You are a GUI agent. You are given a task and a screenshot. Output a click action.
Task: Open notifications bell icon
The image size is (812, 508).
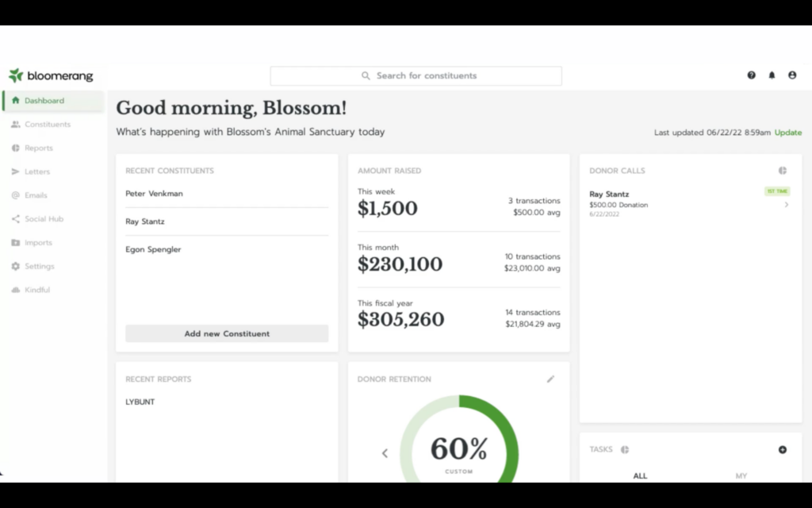772,75
